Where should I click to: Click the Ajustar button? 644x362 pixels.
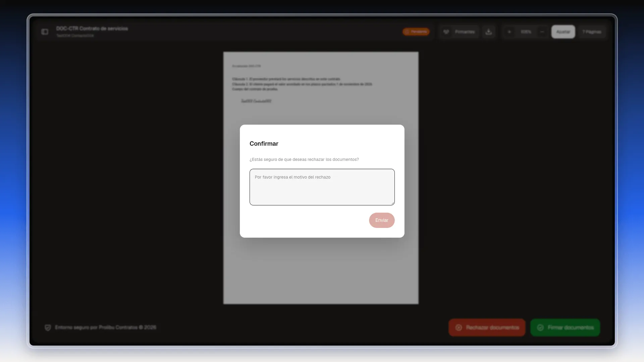(x=563, y=32)
